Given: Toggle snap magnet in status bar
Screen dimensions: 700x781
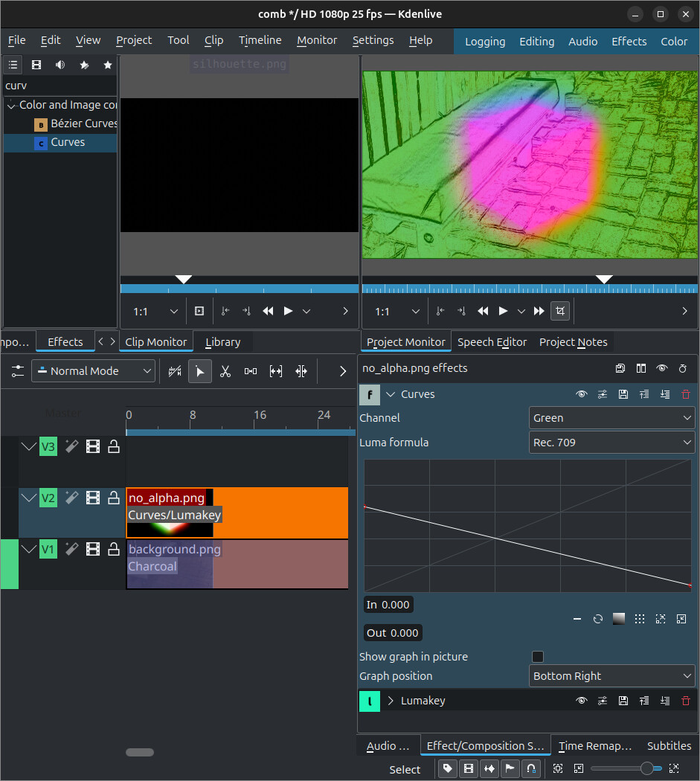Looking at the screenshot, I should click(531, 768).
